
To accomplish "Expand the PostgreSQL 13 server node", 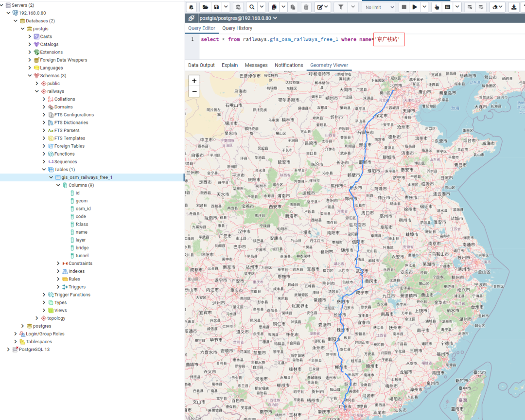I will tap(8, 350).
